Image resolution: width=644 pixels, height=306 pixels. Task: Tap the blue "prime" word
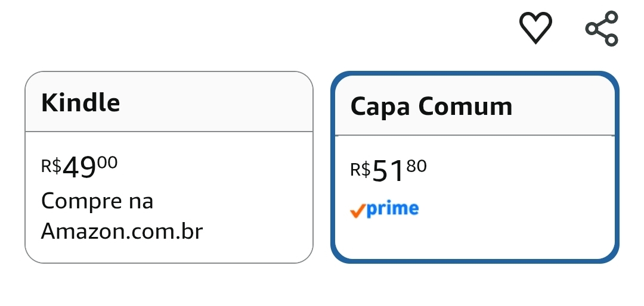pos(392,209)
